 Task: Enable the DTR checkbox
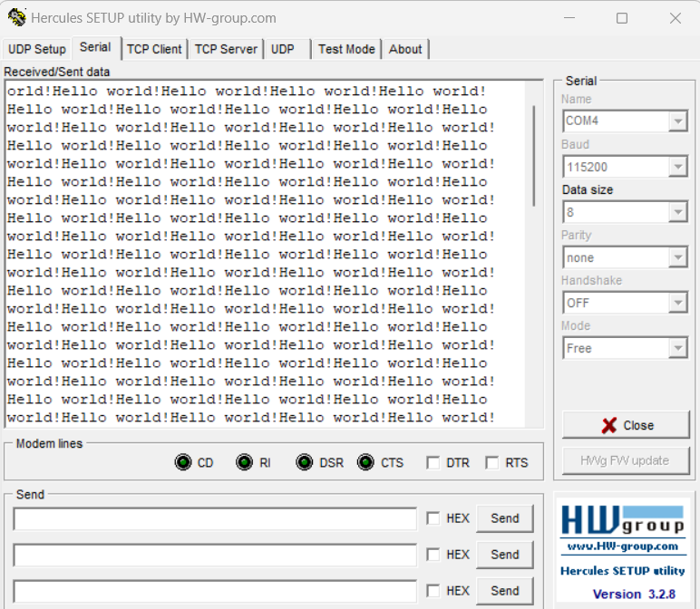pos(433,463)
